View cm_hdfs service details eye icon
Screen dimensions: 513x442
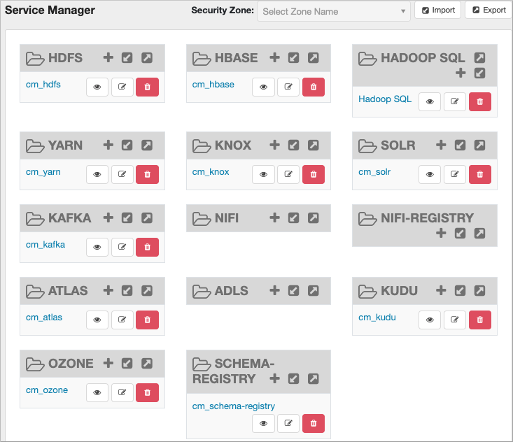(x=97, y=87)
